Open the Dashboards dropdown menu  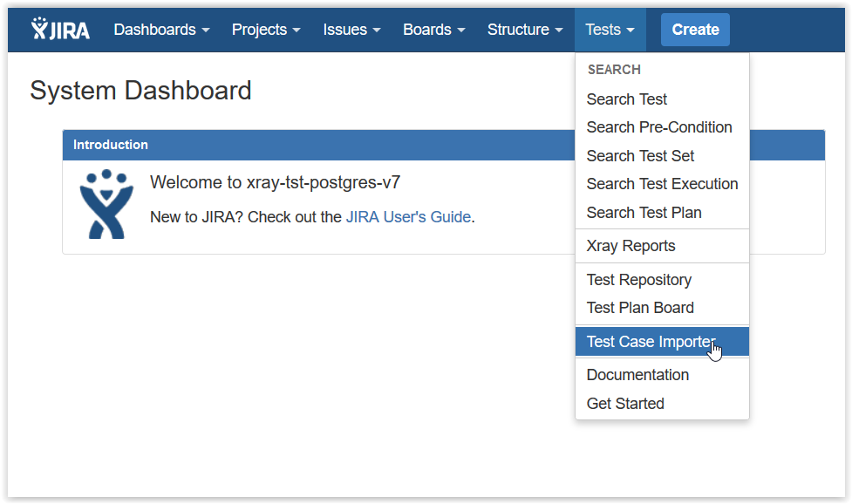point(161,30)
